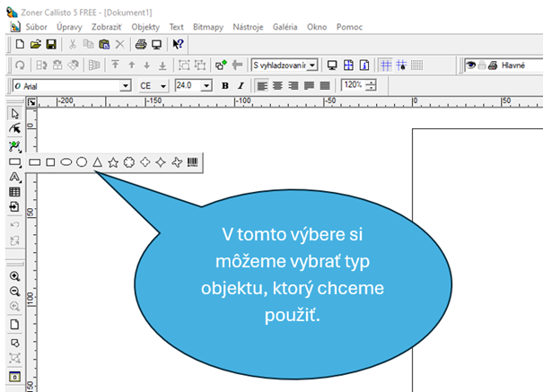The image size is (543, 392).
Task: Open the 'S vyhladzovaním' display mode dropdown
Action: click(312, 65)
